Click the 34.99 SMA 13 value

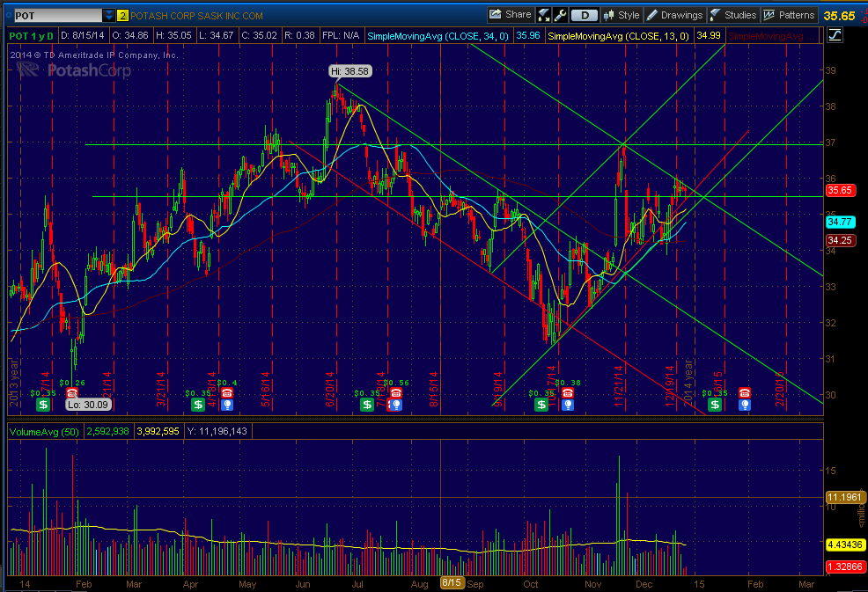coord(709,36)
